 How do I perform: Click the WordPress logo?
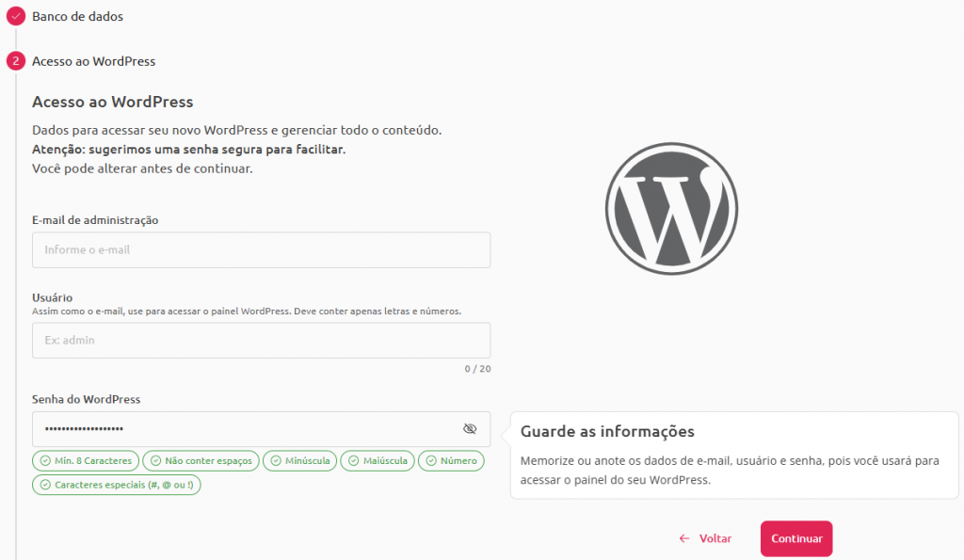[671, 209]
